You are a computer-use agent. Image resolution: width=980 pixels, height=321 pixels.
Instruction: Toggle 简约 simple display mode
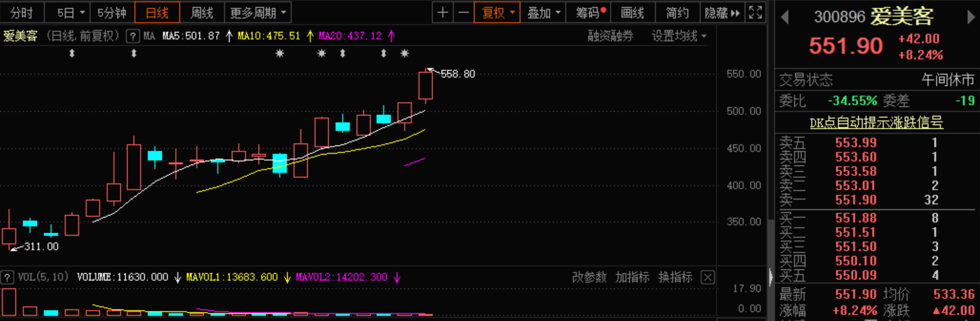pyautogui.click(x=677, y=12)
